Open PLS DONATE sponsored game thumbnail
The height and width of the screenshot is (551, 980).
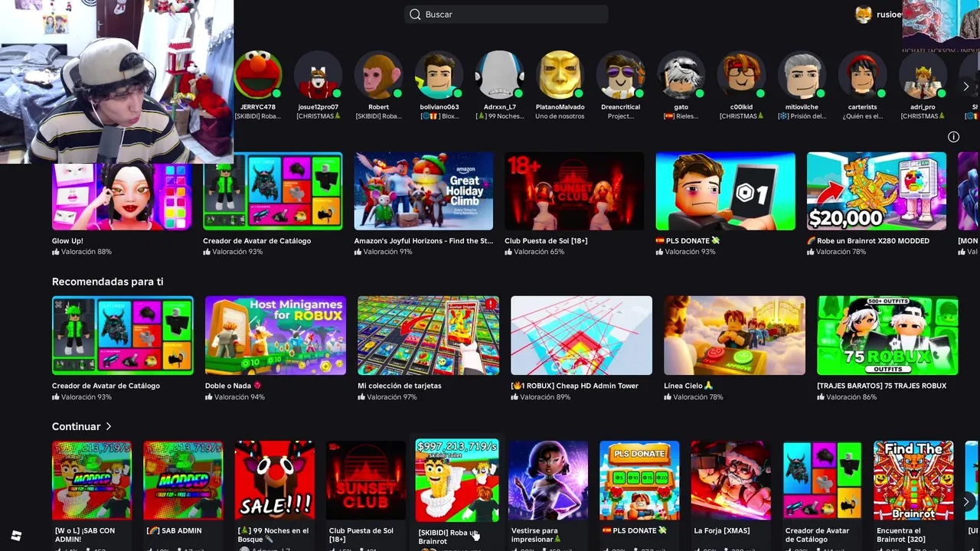click(x=725, y=191)
